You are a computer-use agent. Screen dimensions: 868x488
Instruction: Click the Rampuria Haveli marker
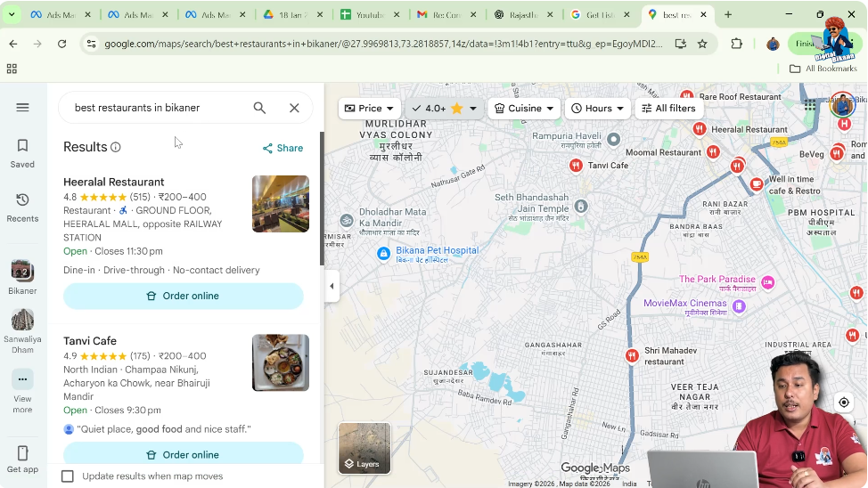[x=613, y=140]
